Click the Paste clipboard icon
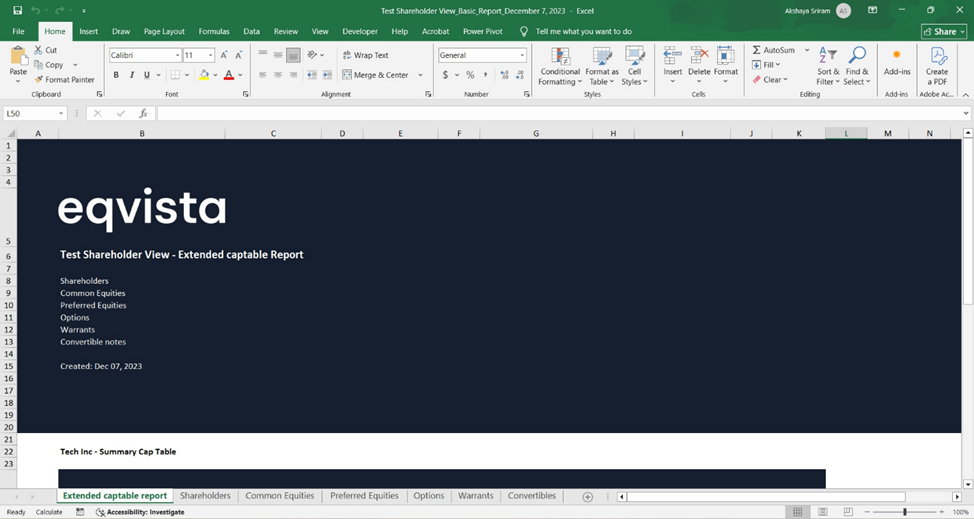 [x=19, y=57]
